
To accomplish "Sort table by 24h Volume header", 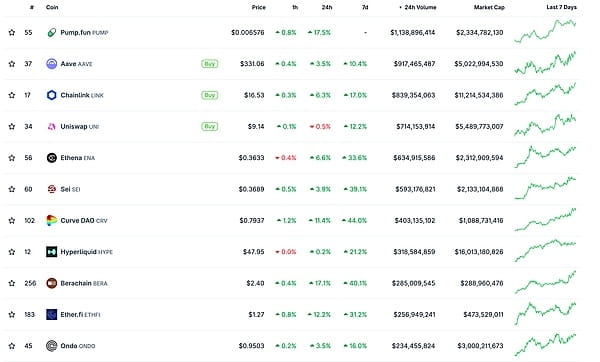I will pyautogui.click(x=418, y=7).
